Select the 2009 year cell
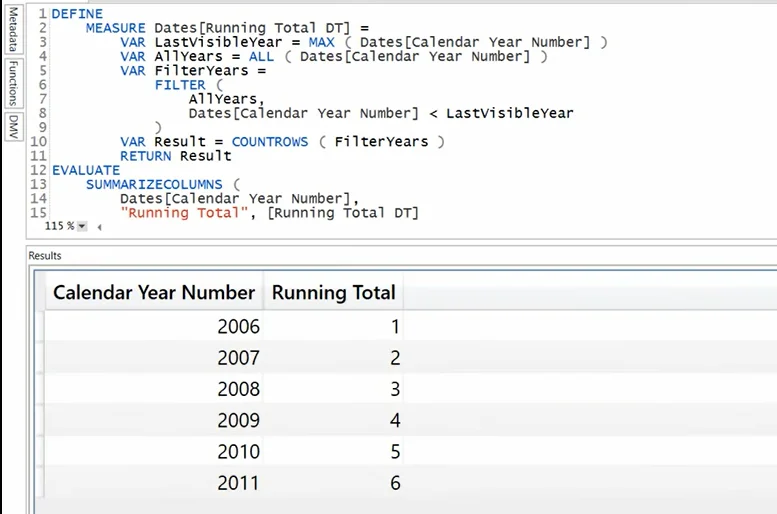777x514 pixels. point(154,420)
